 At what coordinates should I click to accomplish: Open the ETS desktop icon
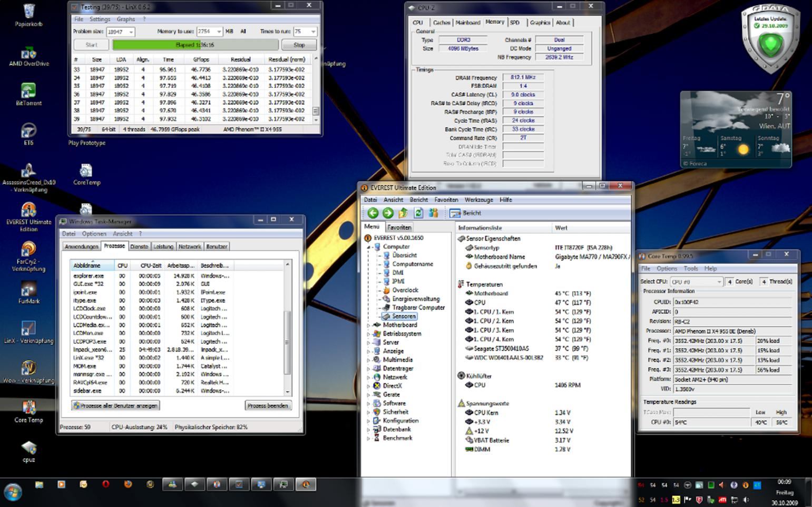pyautogui.click(x=28, y=135)
